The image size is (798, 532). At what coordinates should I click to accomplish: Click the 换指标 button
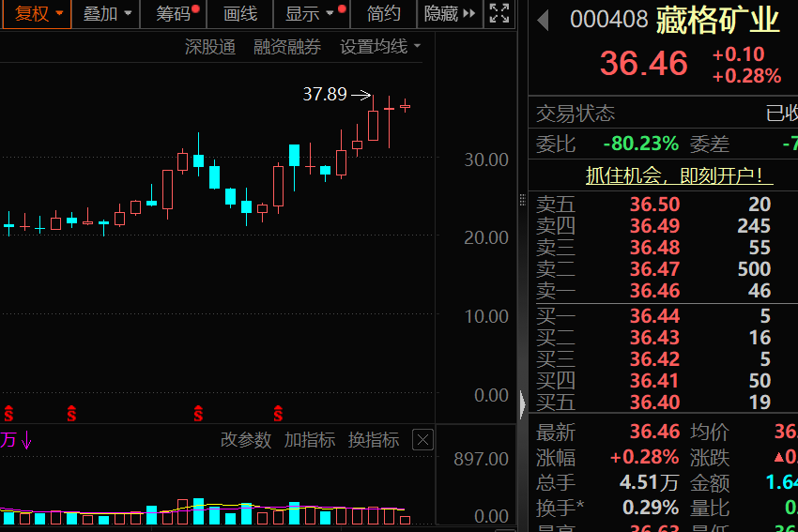374,440
